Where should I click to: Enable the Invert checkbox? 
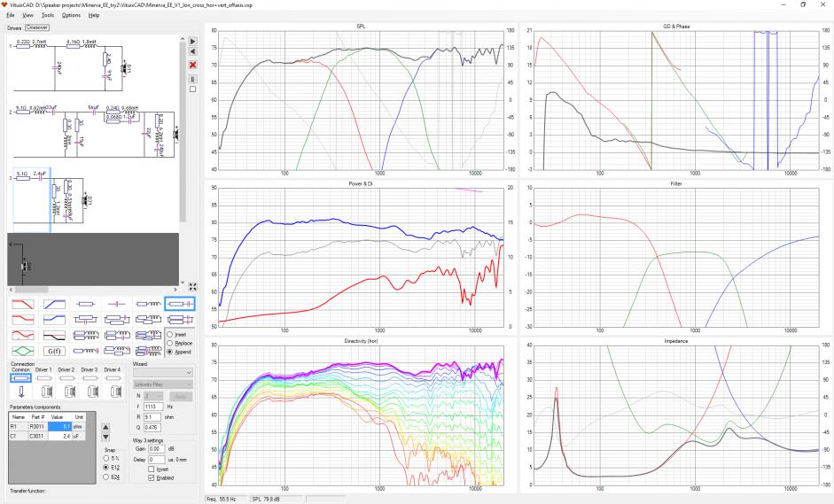(x=152, y=469)
